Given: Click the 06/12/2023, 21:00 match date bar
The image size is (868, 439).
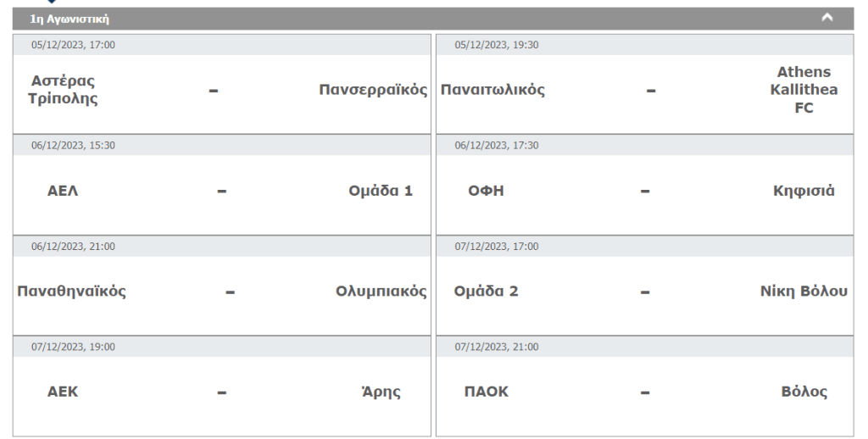Looking at the screenshot, I should click(222, 247).
